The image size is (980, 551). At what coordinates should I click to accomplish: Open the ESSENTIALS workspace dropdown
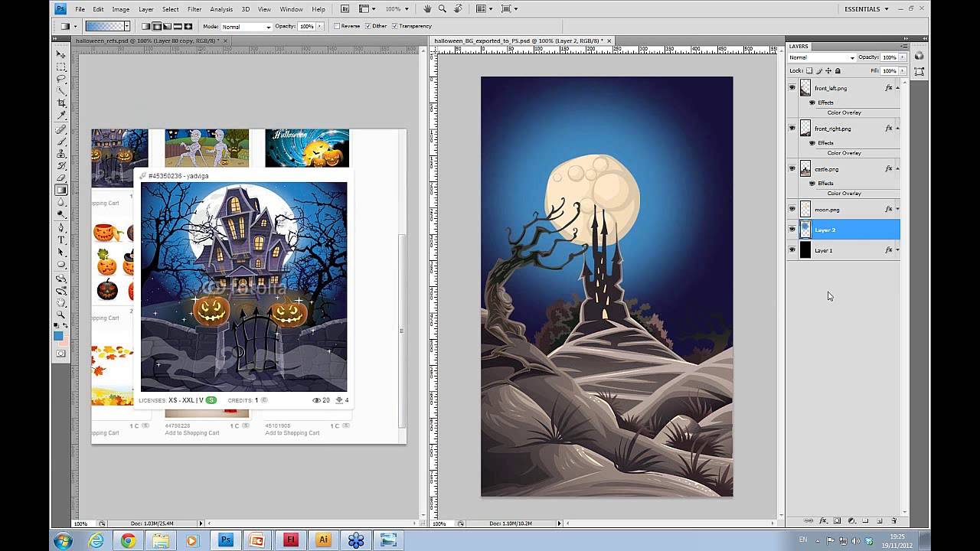866,9
